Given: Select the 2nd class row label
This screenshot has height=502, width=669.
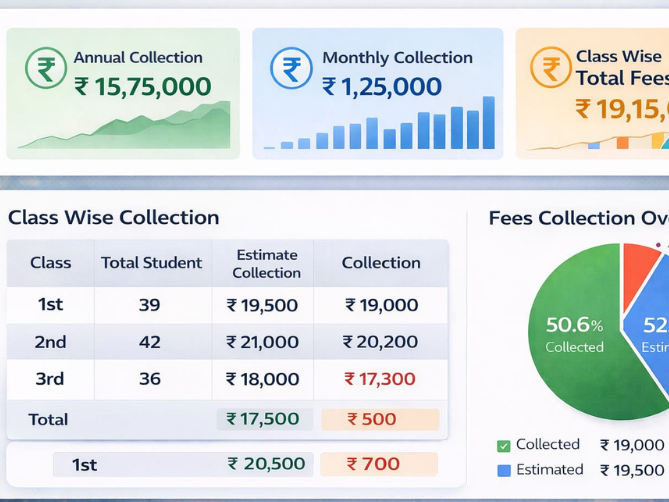Looking at the screenshot, I should click(x=50, y=342).
